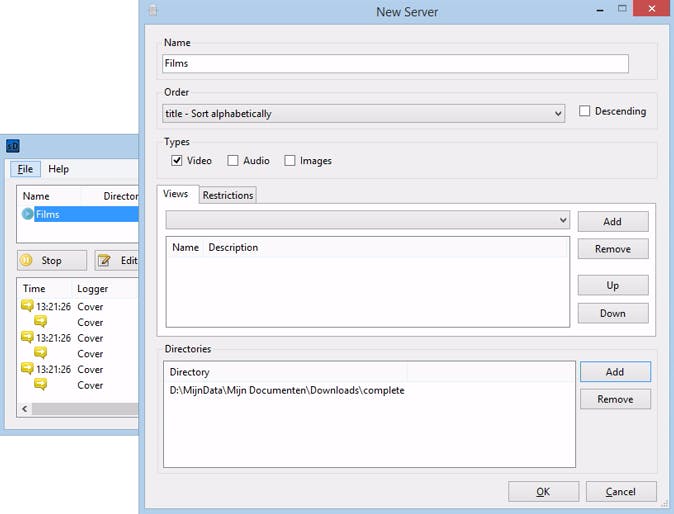
Task: Confirm with the OK button
Action: (x=543, y=492)
